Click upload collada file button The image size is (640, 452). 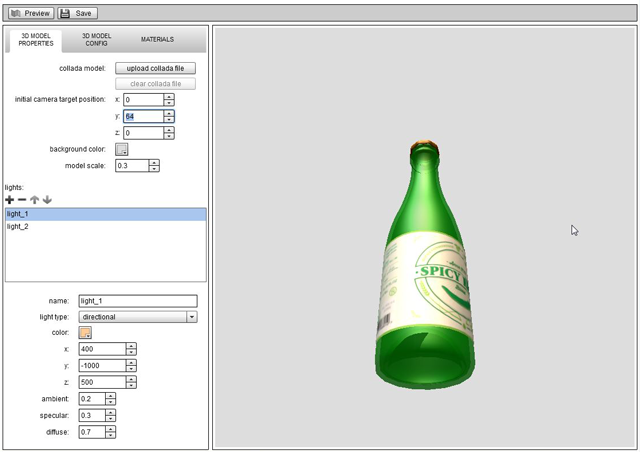click(155, 68)
